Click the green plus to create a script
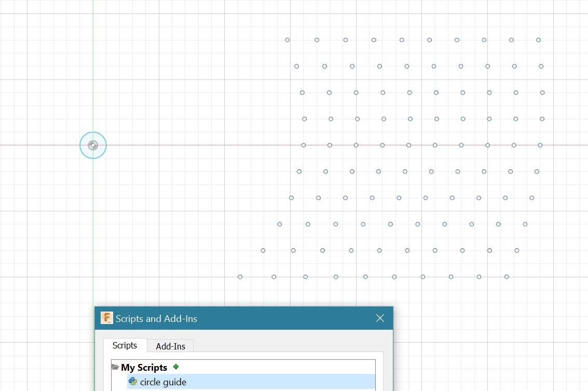Image resolution: width=588 pixels, height=391 pixels. tap(176, 367)
